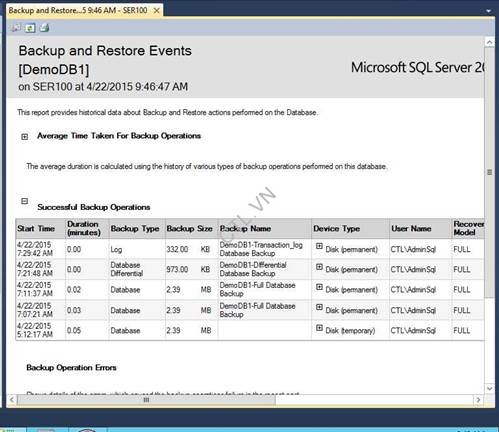Screen dimensions: 499x432
Task: Click the vertical scrollbar up arrow
Action: [x=489, y=42]
